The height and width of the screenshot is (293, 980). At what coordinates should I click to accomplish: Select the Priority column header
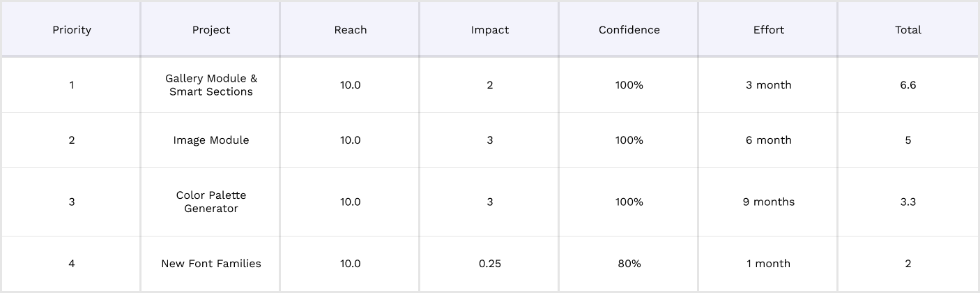(x=71, y=29)
